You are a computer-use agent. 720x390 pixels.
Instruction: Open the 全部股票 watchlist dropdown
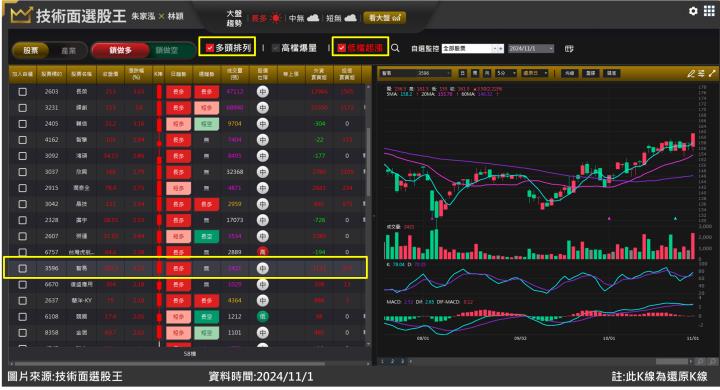[472, 48]
